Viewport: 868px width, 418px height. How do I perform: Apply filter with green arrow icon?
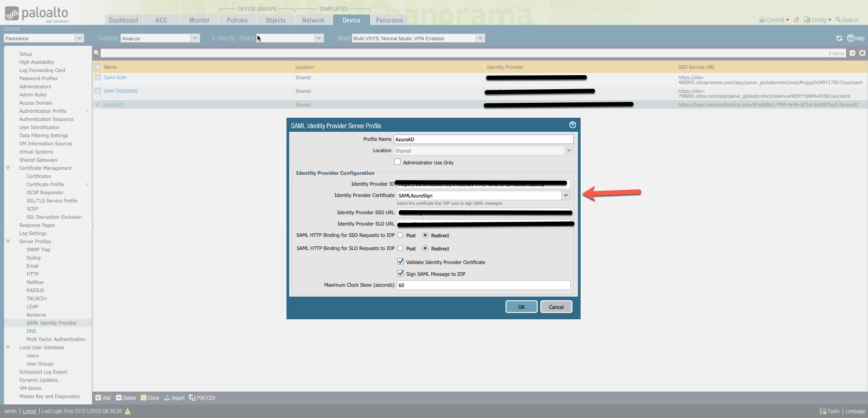(x=852, y=53)
